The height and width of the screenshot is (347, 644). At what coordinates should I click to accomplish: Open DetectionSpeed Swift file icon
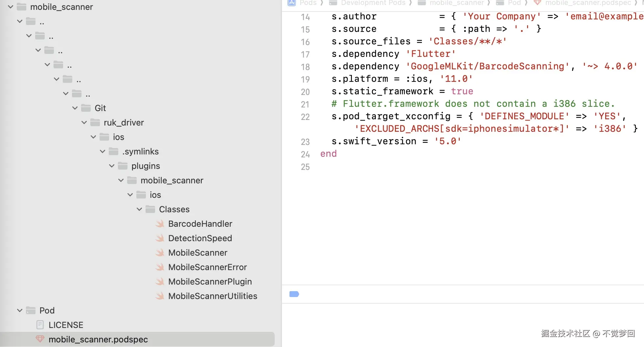(x=160, y=238)
